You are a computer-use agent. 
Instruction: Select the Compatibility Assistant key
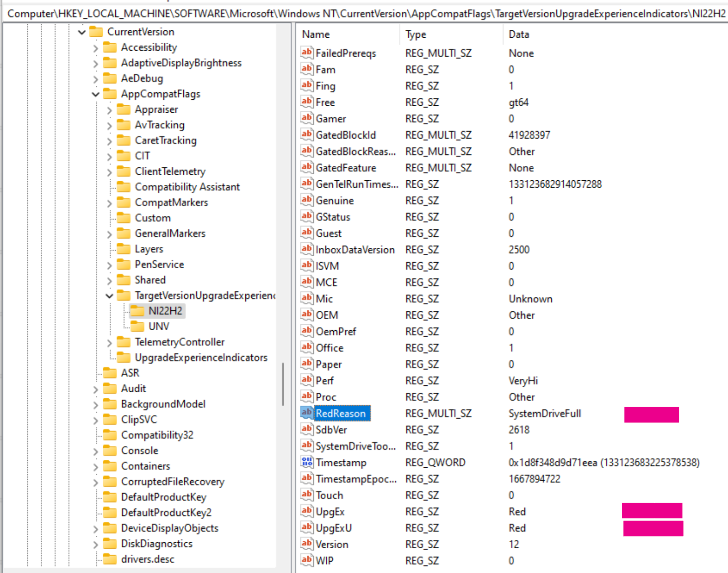(187, 187)
